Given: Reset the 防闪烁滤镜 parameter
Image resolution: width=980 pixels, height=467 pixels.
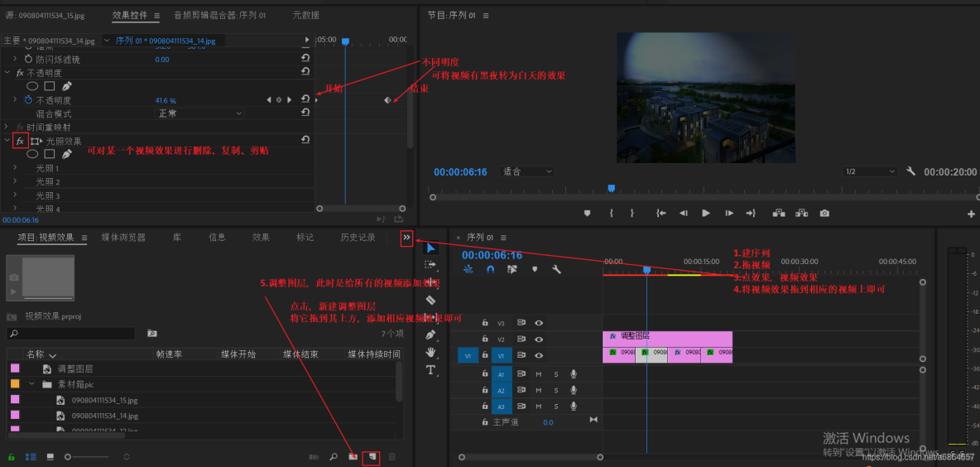Looking at the screenshot, I should tap(305, 59).
